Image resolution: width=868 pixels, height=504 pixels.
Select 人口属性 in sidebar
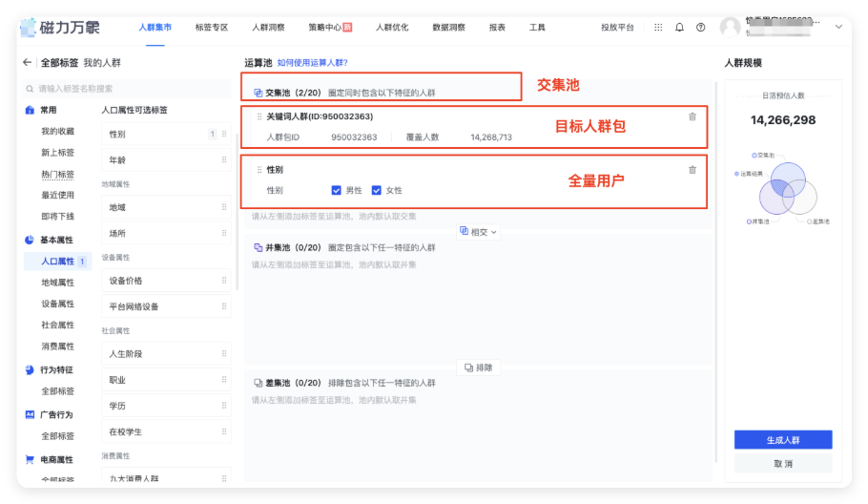tap(57, 262)
